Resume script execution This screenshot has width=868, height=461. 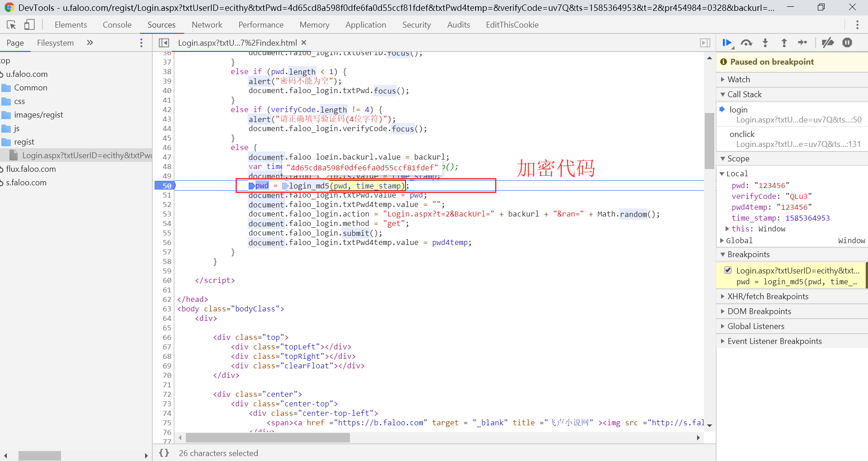coord(727,43)
